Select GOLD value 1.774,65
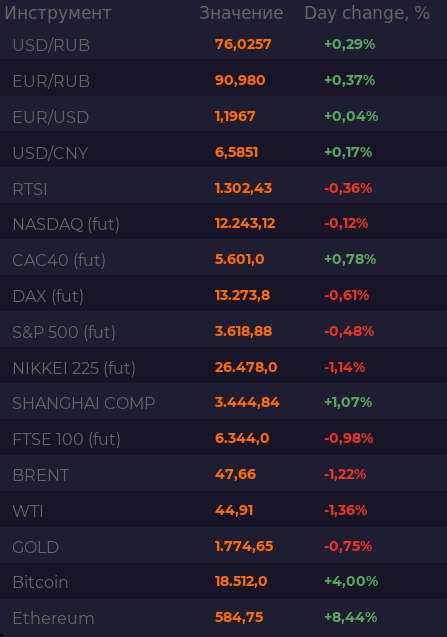447x637 pixels. (x=244, y=546)
